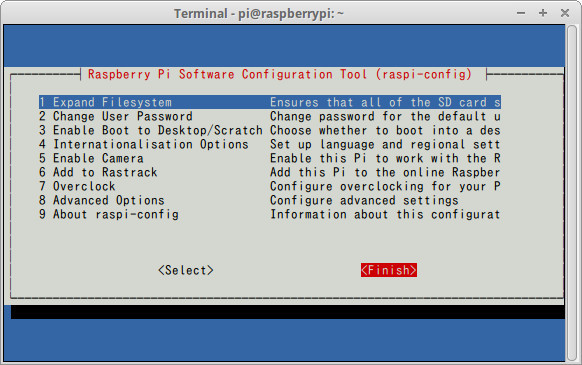Screen dimensions: 582x365
Task: Click description 'Change password for the default'
Action: click(385, 116)
